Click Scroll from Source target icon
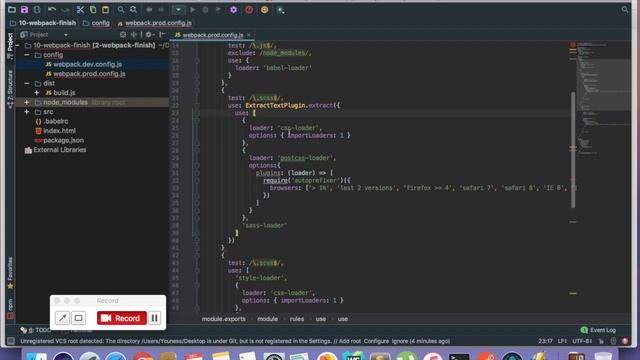640x360 pixels. coord(123,35)
